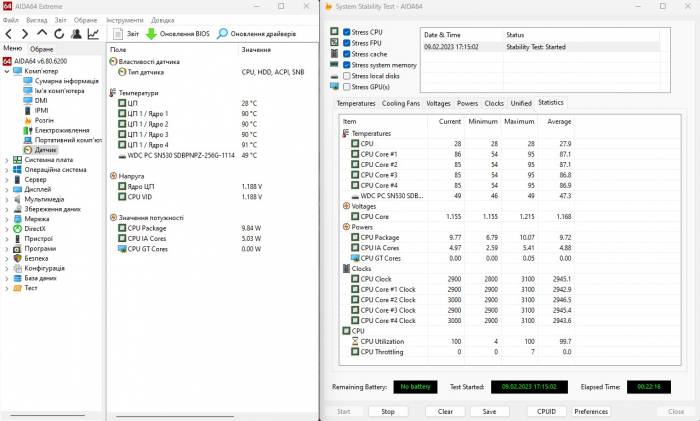Click the Stress FPU icon

(x=334, y=42)
